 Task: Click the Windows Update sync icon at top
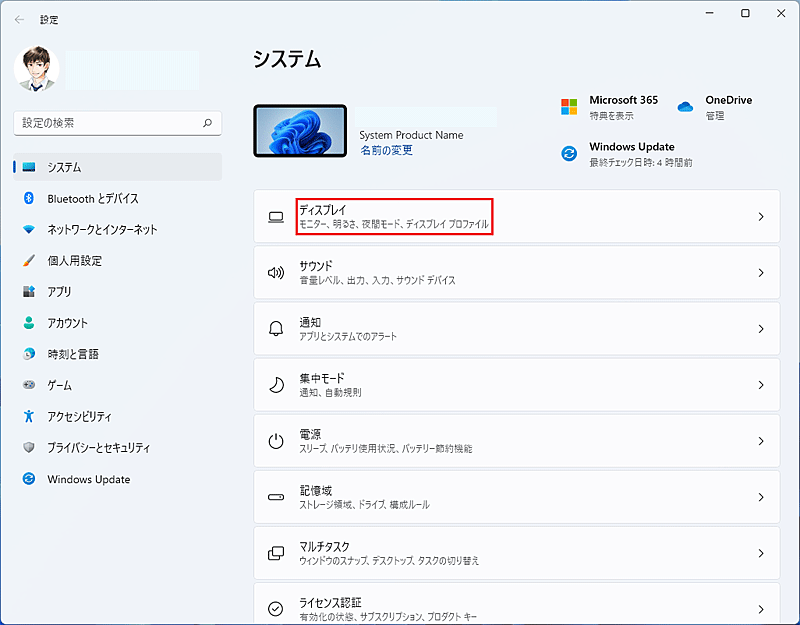tap(569, 153)
